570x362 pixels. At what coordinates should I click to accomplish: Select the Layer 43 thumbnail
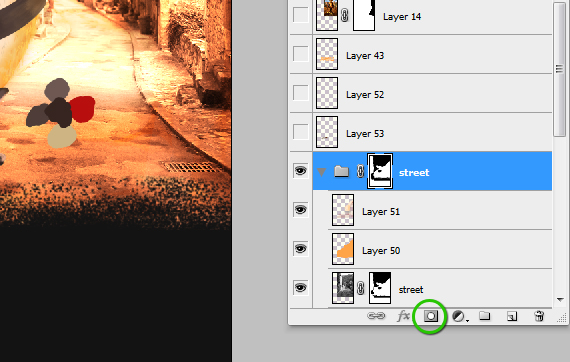point(327,54)
